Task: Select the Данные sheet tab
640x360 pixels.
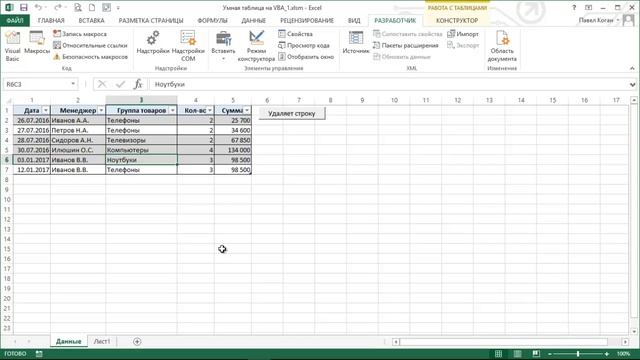Action: pos(69,341)
